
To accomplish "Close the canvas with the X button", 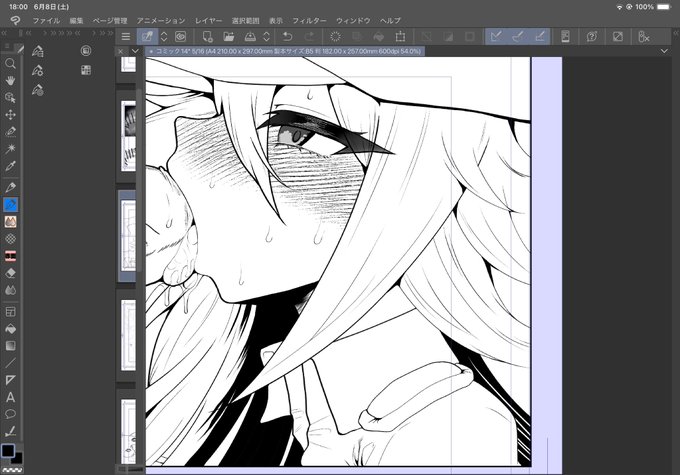I will (121, 51).
